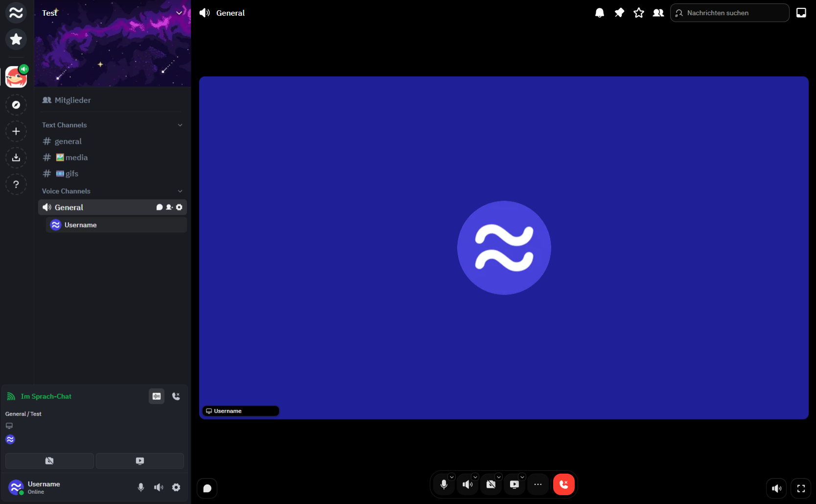Screen dimensions: 816x504
Task: Open the help question mark icon
Action: 16,184
